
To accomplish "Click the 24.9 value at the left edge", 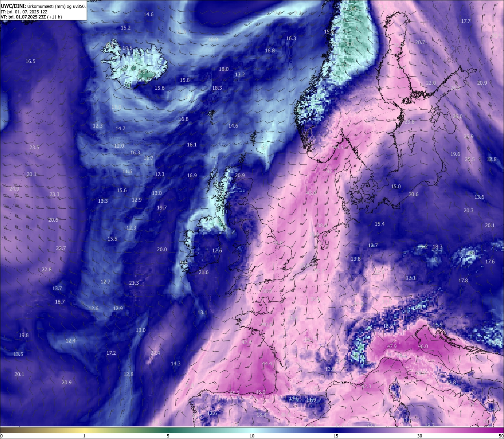I will pos(14,189).
